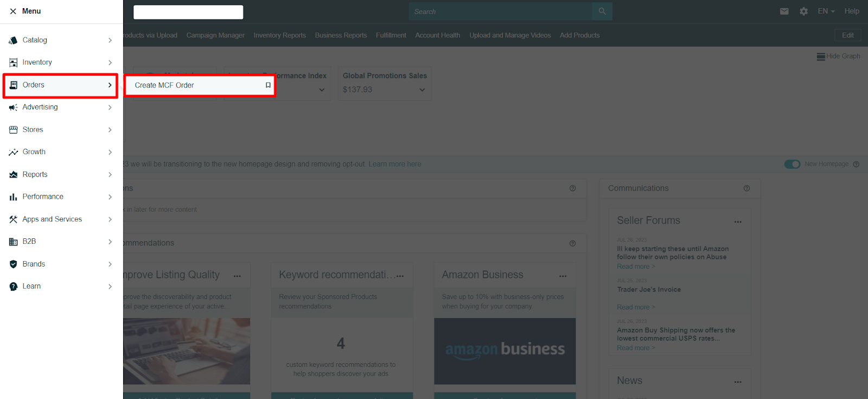Click the Inventory icon in menu
The image size is (868, 399).
pos(13,62)
